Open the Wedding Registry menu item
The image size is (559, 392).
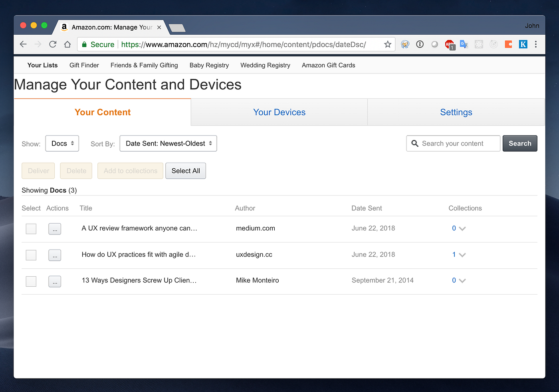click(x=265, y=65)
